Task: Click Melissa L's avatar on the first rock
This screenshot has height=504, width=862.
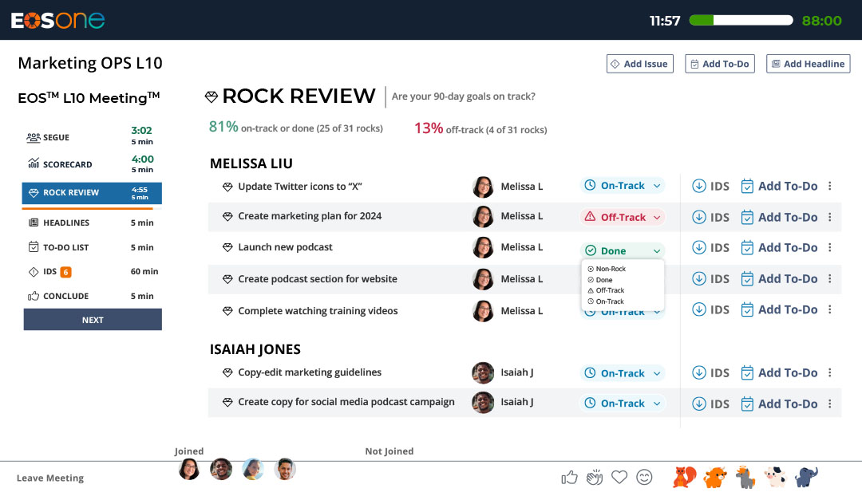Action: coord(483,186)
